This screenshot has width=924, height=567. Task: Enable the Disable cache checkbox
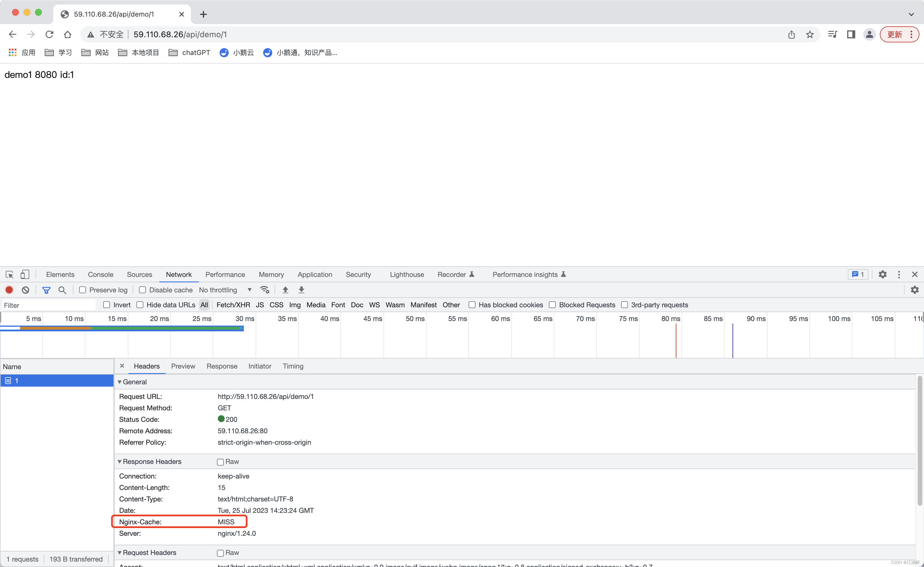click(142, 290)
